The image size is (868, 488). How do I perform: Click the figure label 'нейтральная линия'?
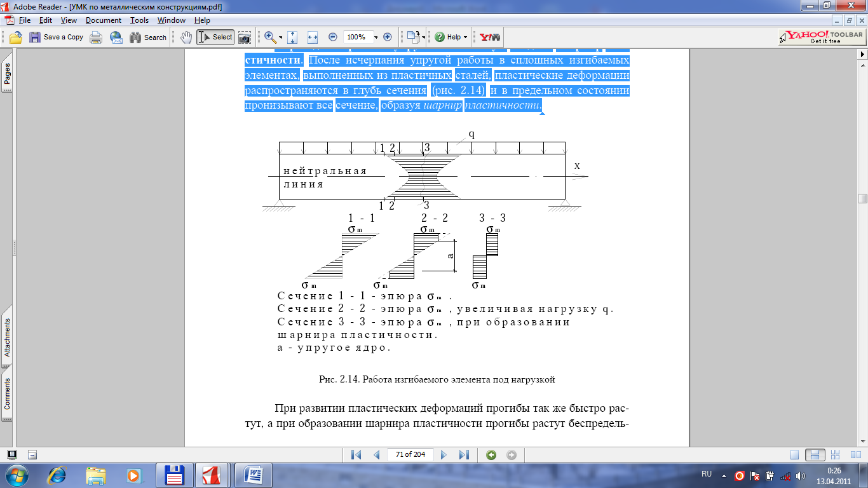[x=325, y=177]
